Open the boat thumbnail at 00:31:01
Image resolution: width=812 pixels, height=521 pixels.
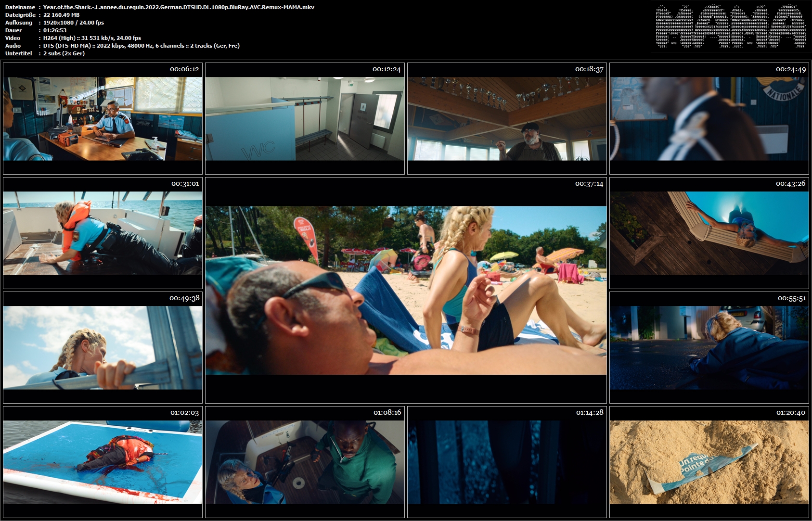coord(103,233)
